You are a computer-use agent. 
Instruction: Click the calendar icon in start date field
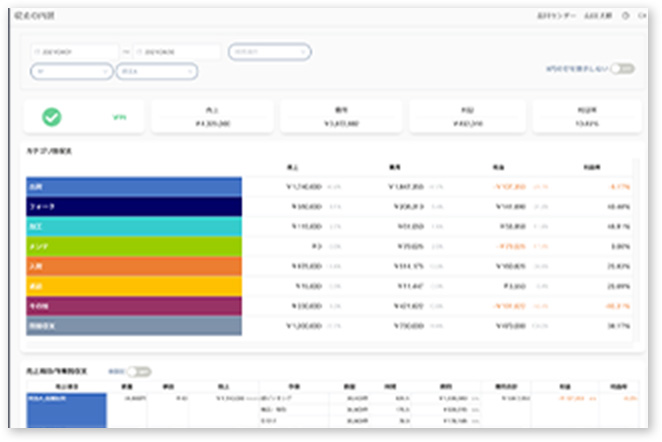tap(36, 52)
